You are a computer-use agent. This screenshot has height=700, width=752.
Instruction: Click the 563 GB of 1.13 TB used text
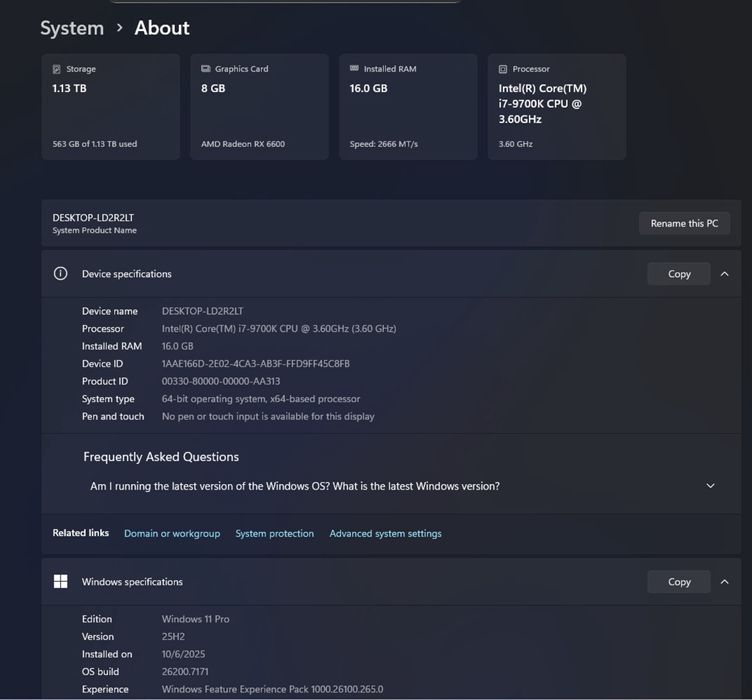(x=95, y=144)
